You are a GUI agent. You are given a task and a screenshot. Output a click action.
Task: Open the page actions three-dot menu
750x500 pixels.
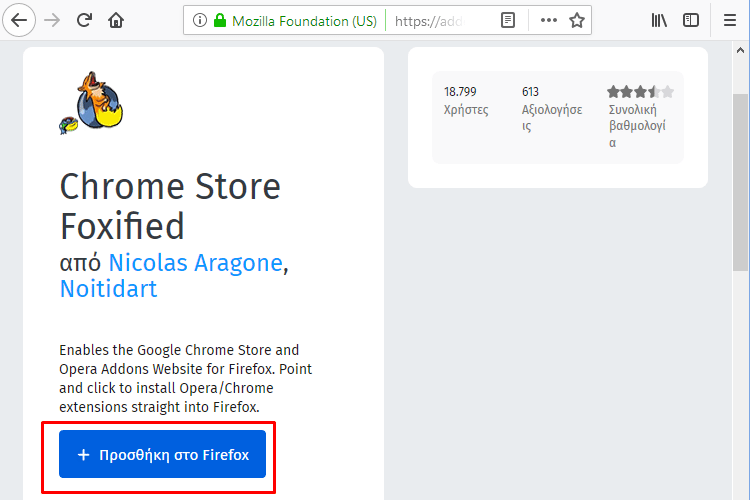[549, 20]
